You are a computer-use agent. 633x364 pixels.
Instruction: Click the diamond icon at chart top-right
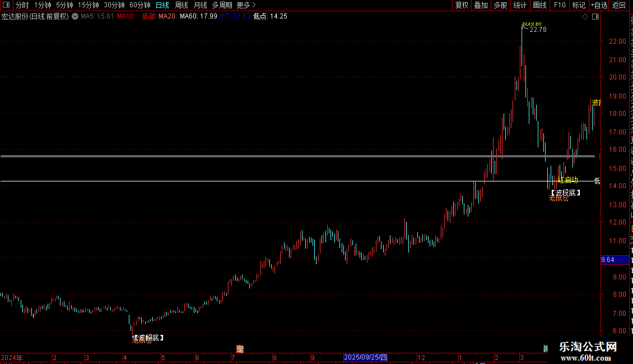point(585,17)
